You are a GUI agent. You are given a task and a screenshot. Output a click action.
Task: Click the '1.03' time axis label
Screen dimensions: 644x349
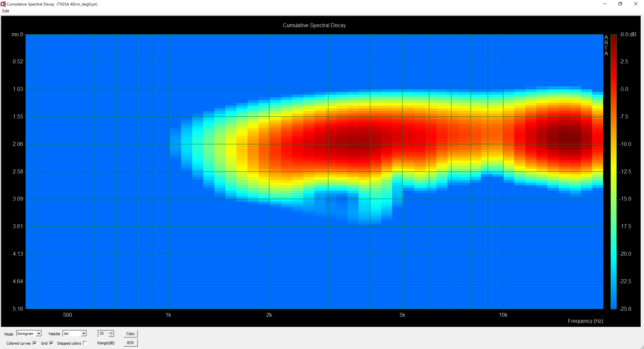pyautogui.click(x=18, y=89)
